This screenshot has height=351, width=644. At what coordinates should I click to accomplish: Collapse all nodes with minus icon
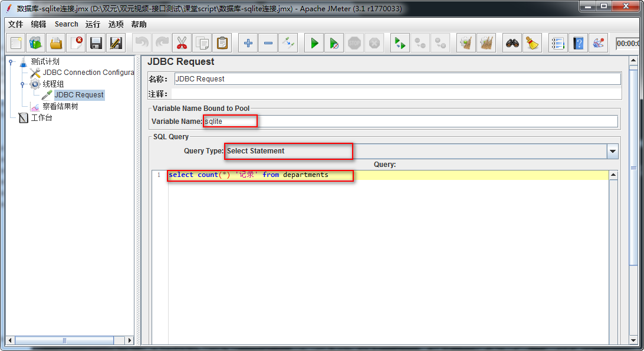[268, 43]
